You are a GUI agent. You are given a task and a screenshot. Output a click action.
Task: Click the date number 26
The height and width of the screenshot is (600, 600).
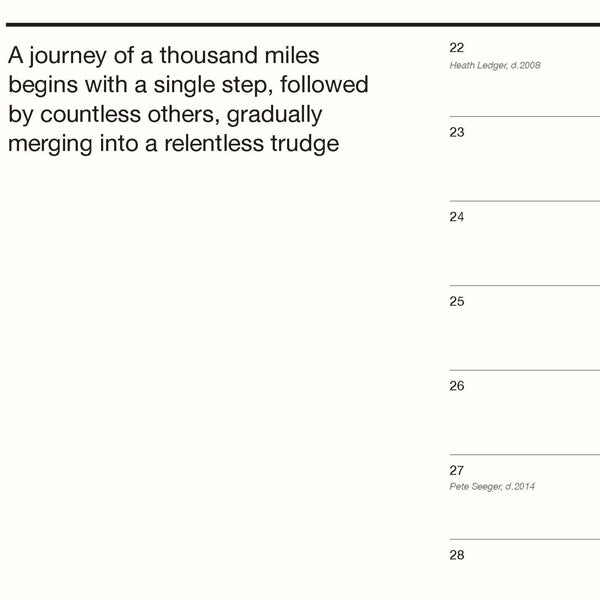(x=457, y=385)
